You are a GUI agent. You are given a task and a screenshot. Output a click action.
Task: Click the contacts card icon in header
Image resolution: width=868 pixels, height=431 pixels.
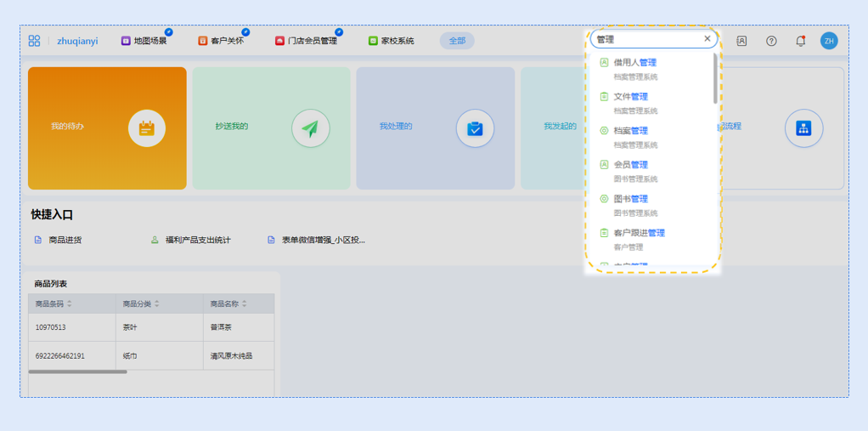[741, 41]
